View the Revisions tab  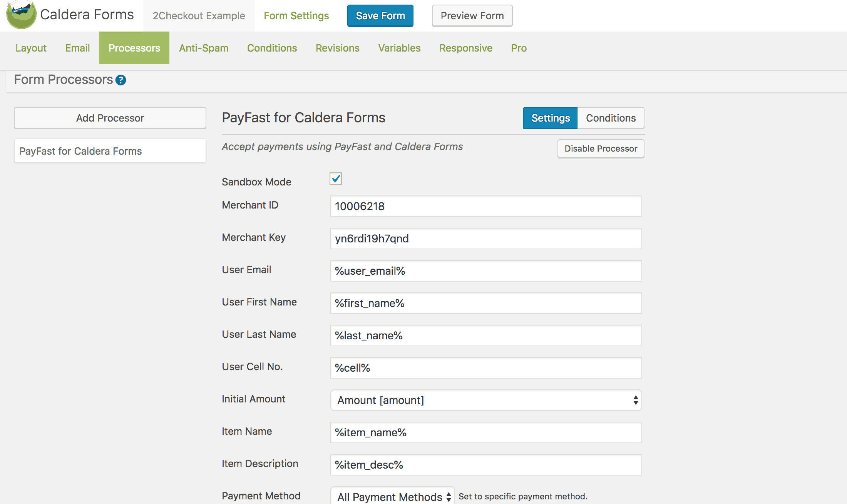(338, 48)
